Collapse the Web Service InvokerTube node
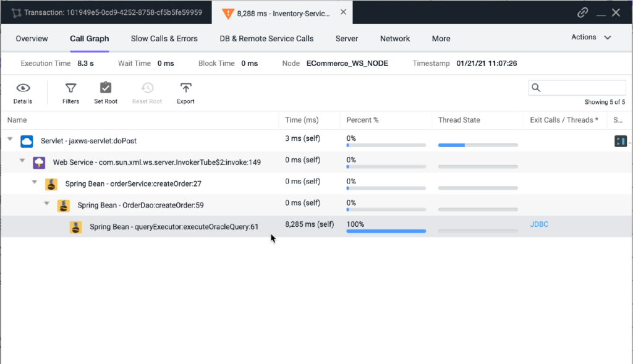The width and height of the screenshot is (633, 364). coord(22,161)
